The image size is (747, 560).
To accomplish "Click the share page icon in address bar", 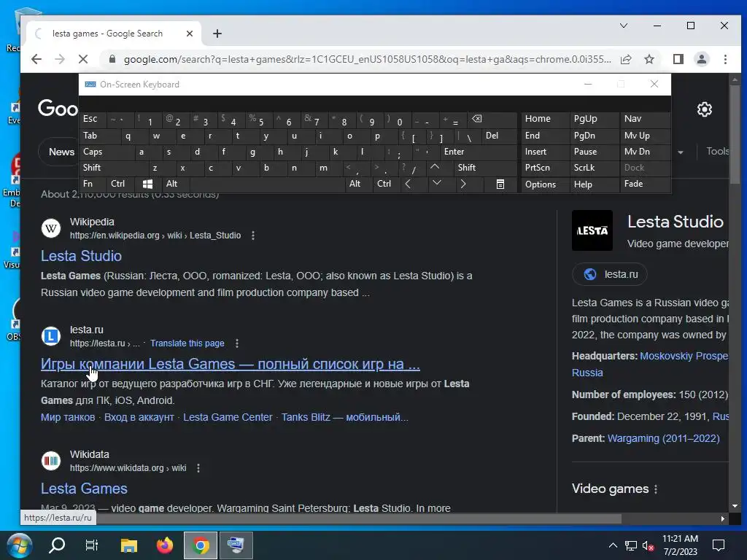I will pos(626,59).
